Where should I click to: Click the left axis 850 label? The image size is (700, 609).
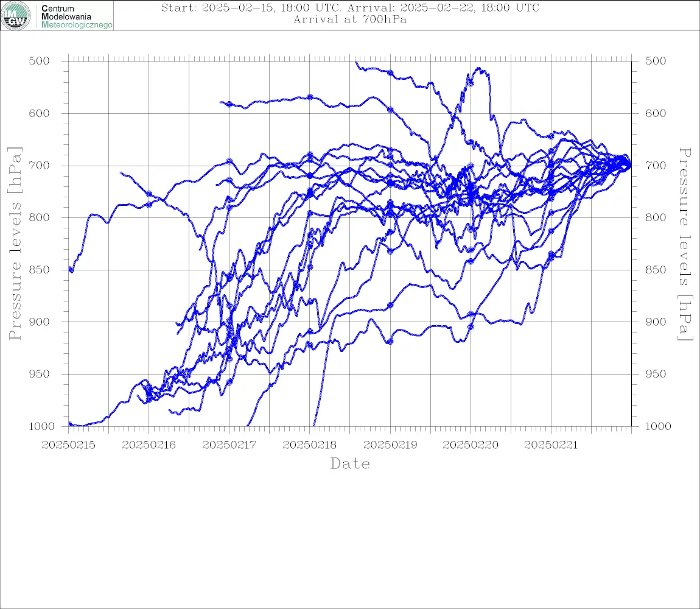click(x=40, y=270)
